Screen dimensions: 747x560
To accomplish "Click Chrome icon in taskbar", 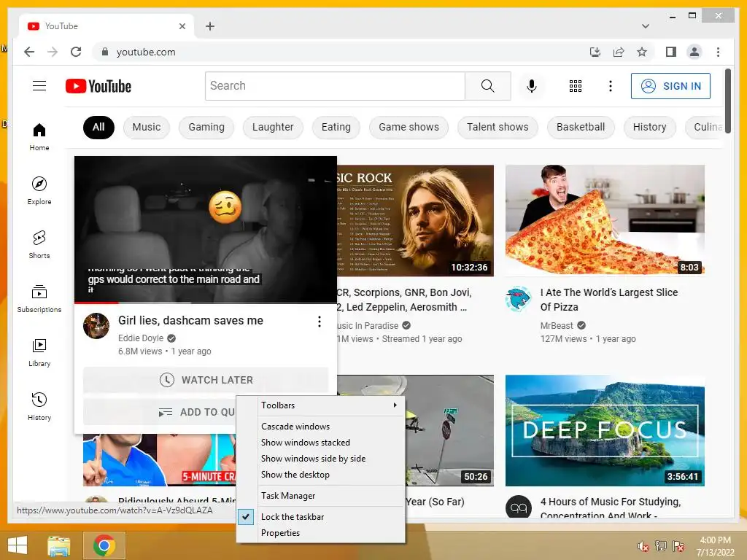I will (x=104, y=545).
